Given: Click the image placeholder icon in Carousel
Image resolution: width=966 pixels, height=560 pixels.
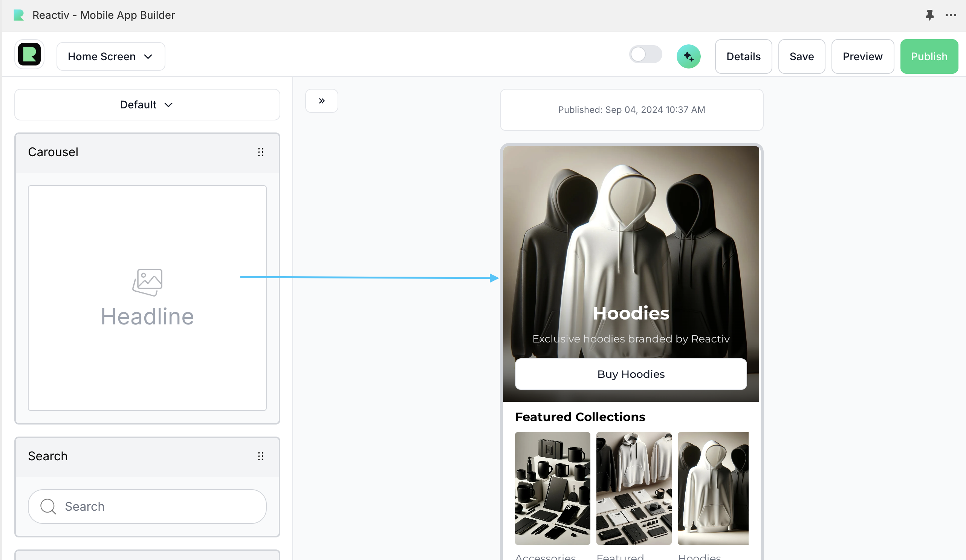Looking at the screenshot, I should coord(148,282).
